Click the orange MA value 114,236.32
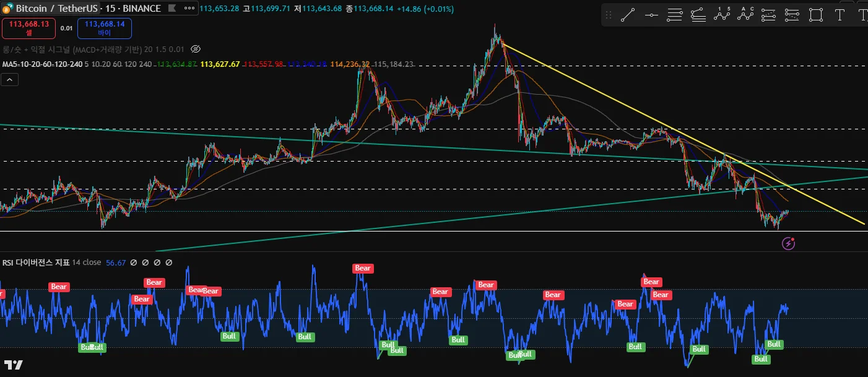The height and width of the screenshot is (377, 868). pyautogui.click(x=350, y=64)
